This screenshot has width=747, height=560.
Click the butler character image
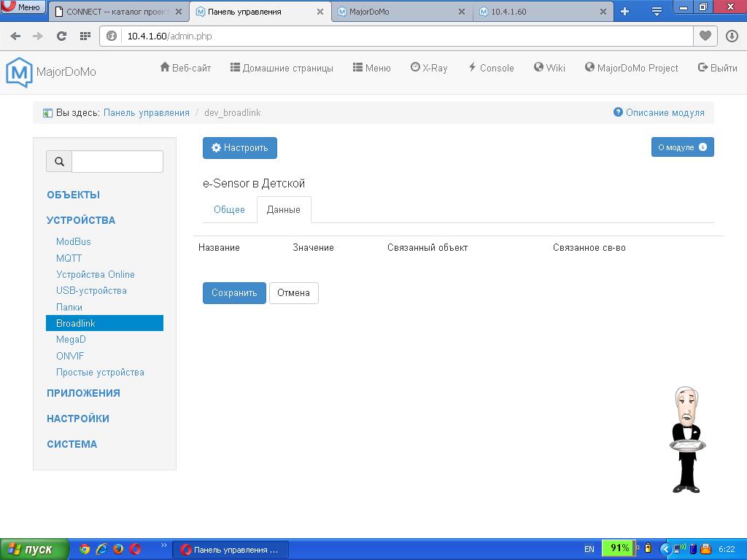[x=686, y=440]
